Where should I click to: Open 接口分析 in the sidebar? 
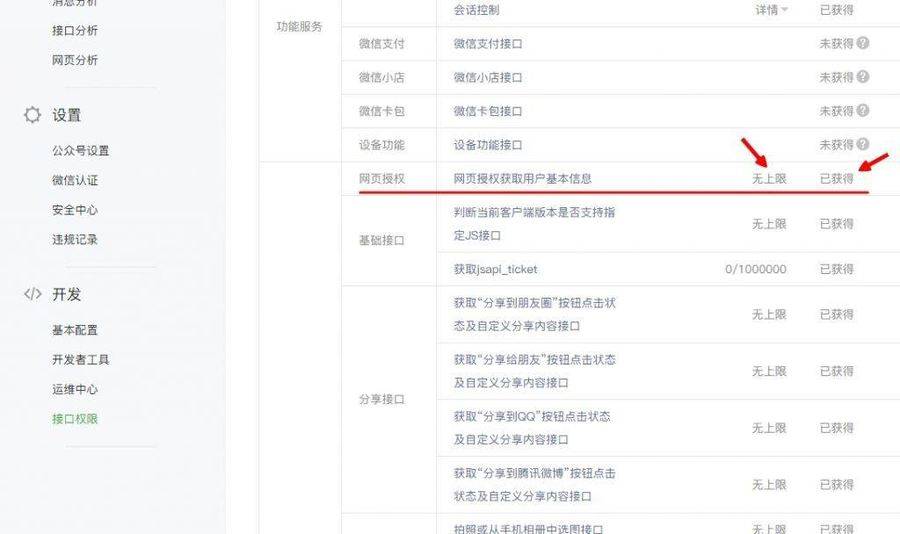tap(75, 30)
